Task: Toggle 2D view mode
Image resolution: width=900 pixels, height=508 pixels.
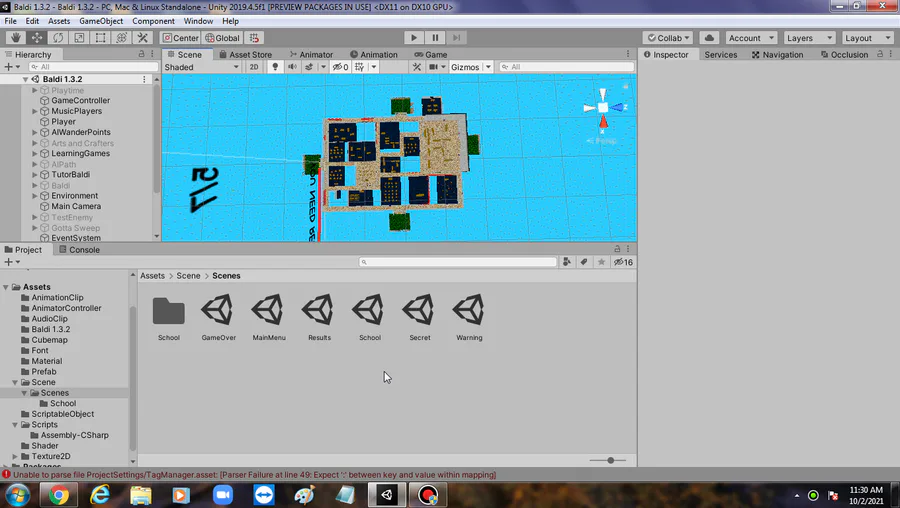Action: coord(254,67)
